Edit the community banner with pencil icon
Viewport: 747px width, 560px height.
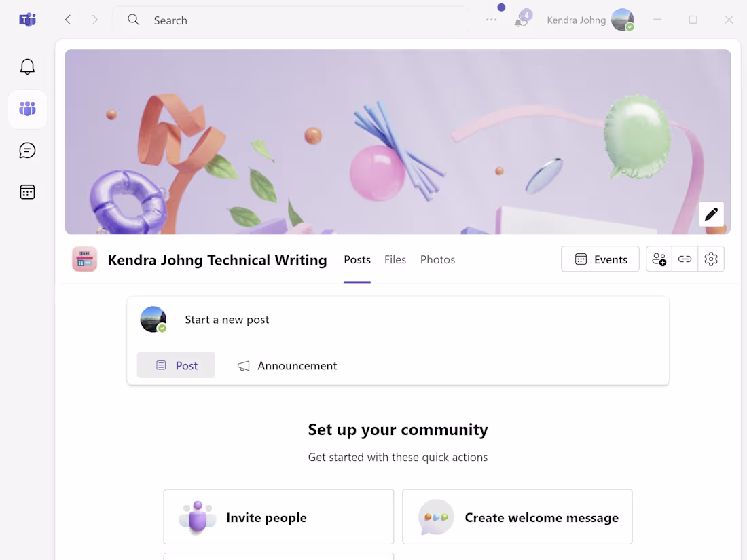711,214
